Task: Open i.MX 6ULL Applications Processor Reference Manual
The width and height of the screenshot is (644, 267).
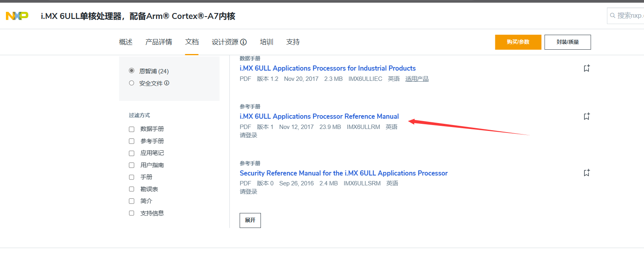Action: [319, 116]
